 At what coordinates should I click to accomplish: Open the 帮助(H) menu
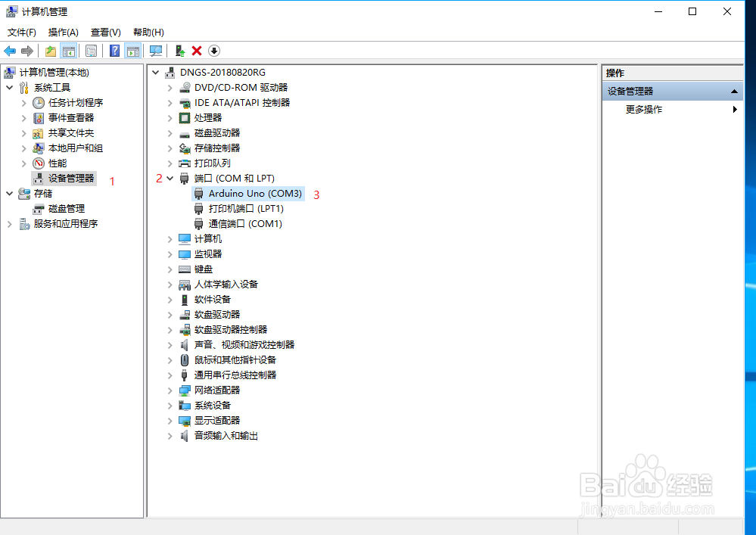pyautogui.click(x=148, y=33)
